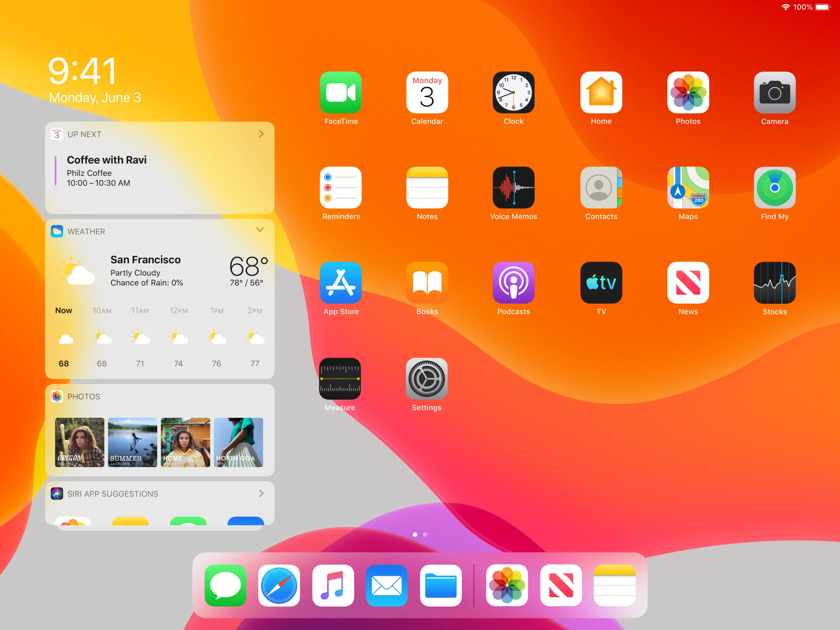Open the Stocks app
The width and height of the screenshot is (840, 630).
[x=774, y=283]
